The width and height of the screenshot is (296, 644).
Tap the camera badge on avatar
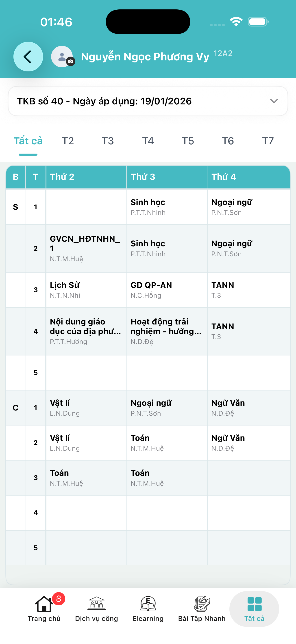[71, 62]
